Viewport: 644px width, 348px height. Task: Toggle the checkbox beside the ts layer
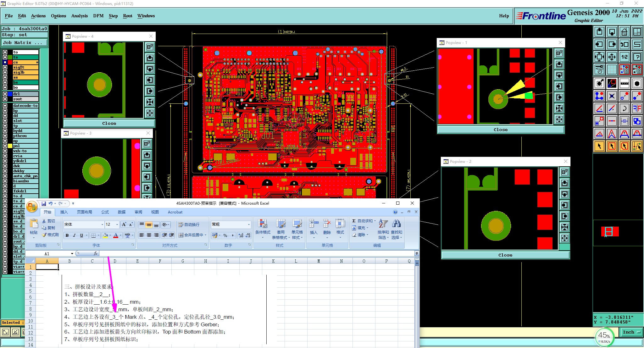click(5, 57)
